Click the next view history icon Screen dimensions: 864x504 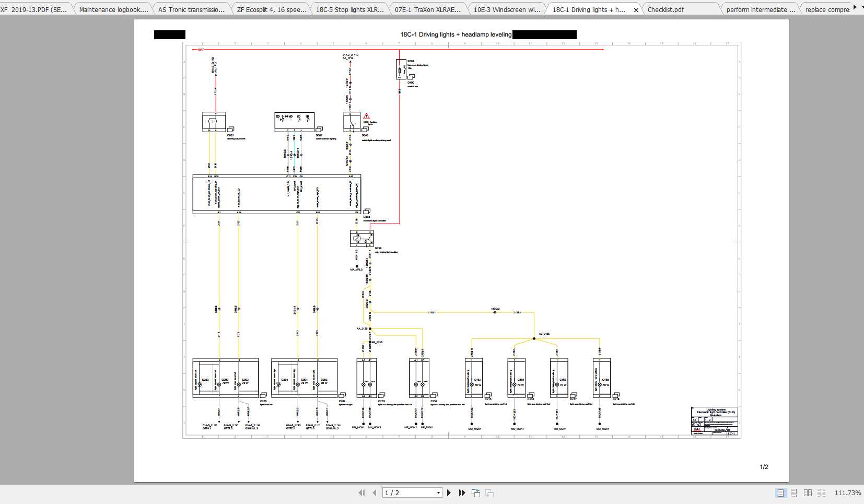pyautogui.click(x=489, y=493)
